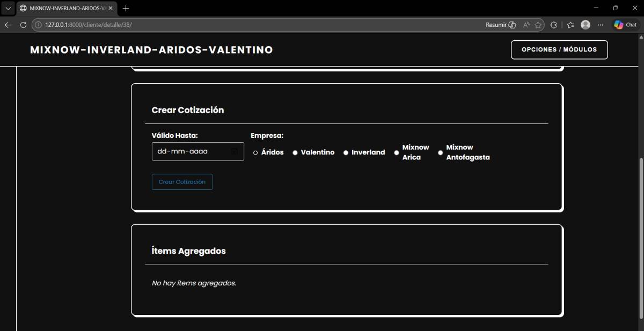Click the Válido Hasta date field

198,151
